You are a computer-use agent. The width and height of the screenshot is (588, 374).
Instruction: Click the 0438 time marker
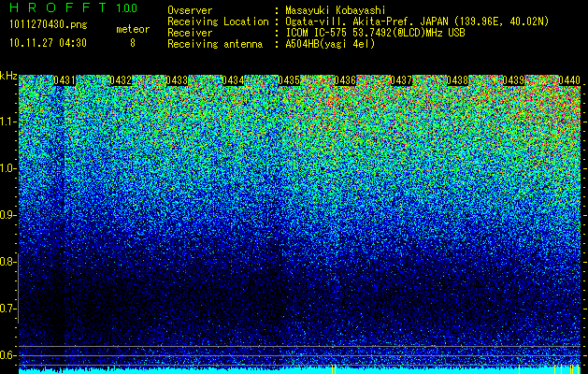[x=457, y=80]
